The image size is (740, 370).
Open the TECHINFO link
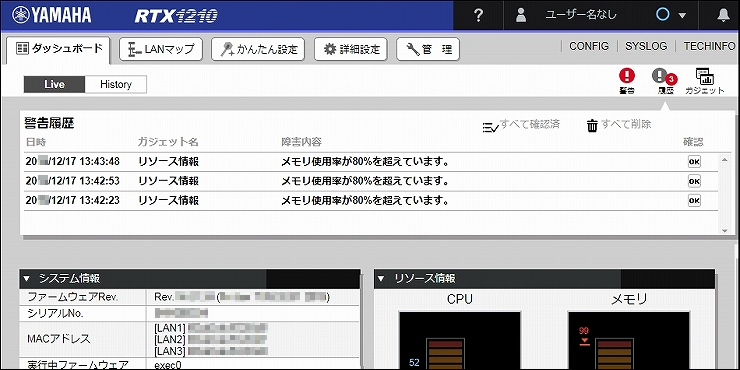(x=709, y=46)
